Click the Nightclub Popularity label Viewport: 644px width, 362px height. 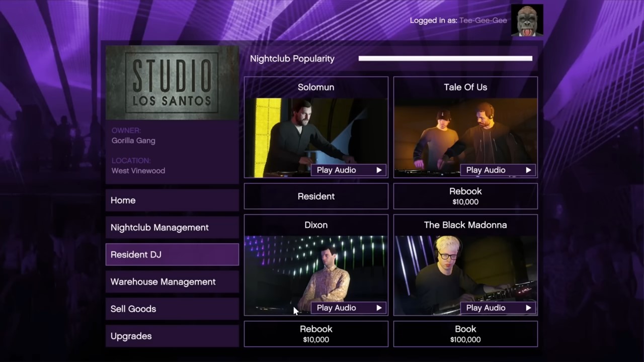(292, 58)
